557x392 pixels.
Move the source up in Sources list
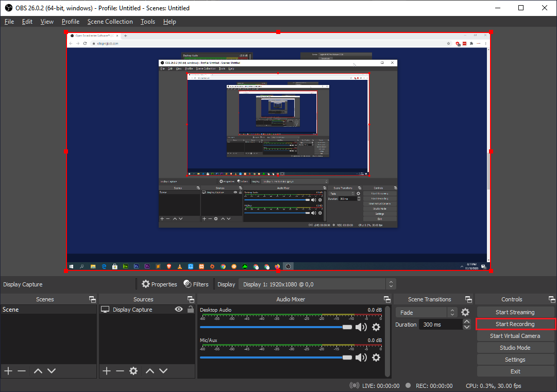150,371
